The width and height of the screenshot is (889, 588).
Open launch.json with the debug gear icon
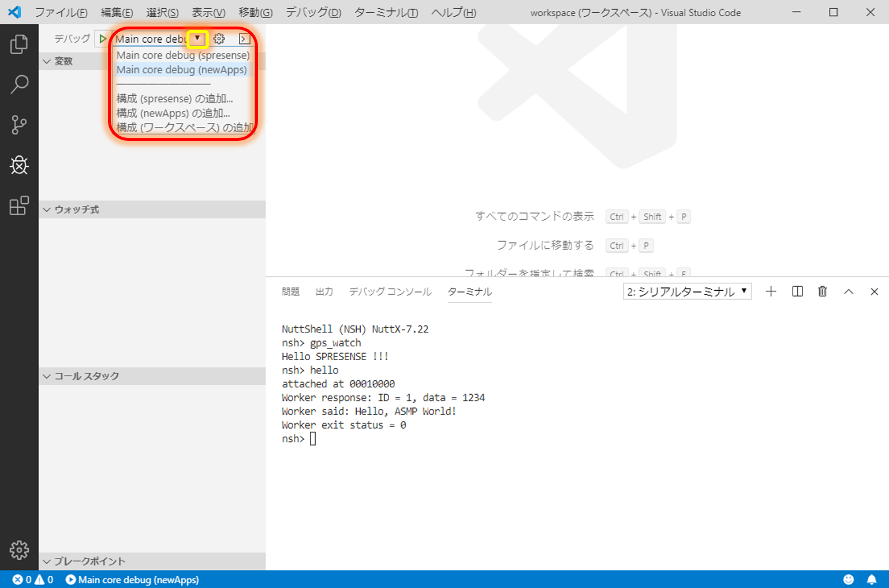pyautogui.click(x=218, y=39)
